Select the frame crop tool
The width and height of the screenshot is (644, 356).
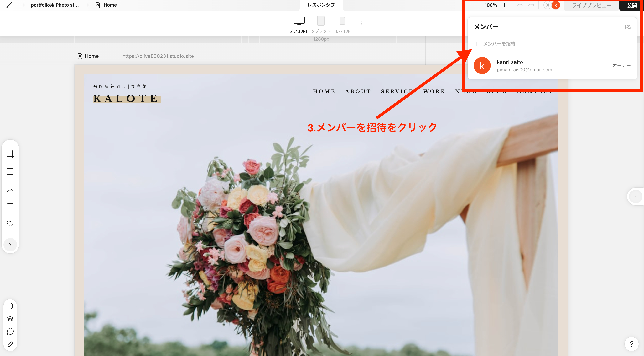coord(10,154)
